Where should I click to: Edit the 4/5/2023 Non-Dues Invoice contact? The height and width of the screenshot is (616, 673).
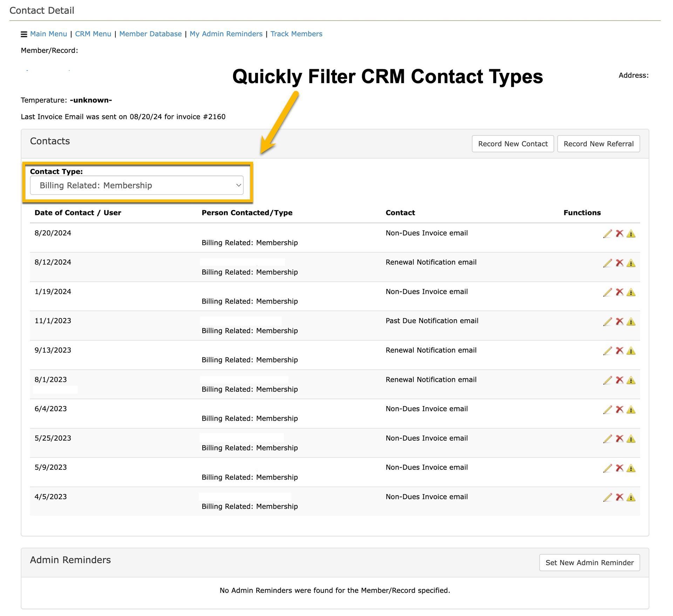(x=607, y=497)
